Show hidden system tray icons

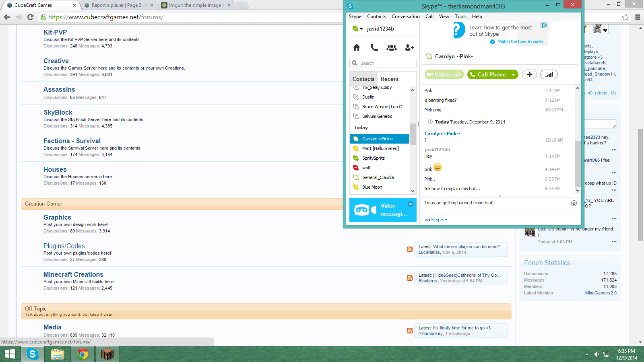586,354
